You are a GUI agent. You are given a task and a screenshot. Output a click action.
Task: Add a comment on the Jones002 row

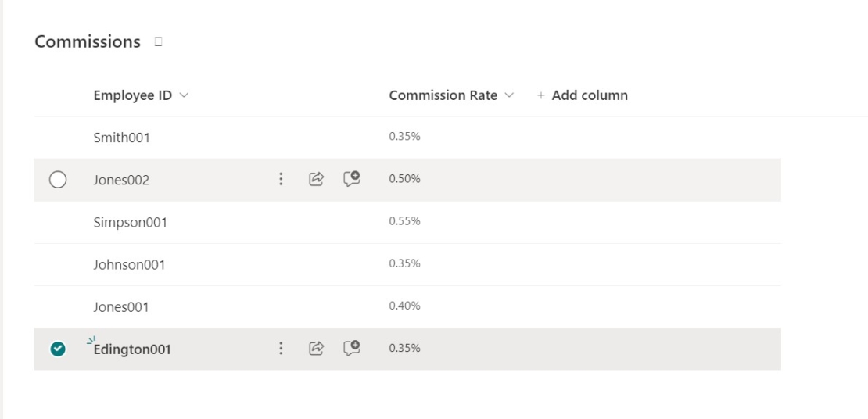352,179
